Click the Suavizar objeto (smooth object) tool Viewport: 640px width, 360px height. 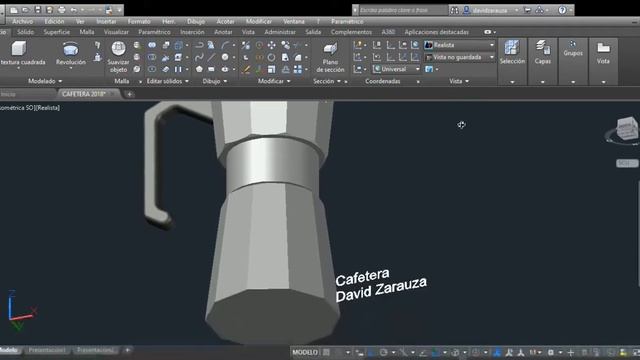[x=118, y=57]
